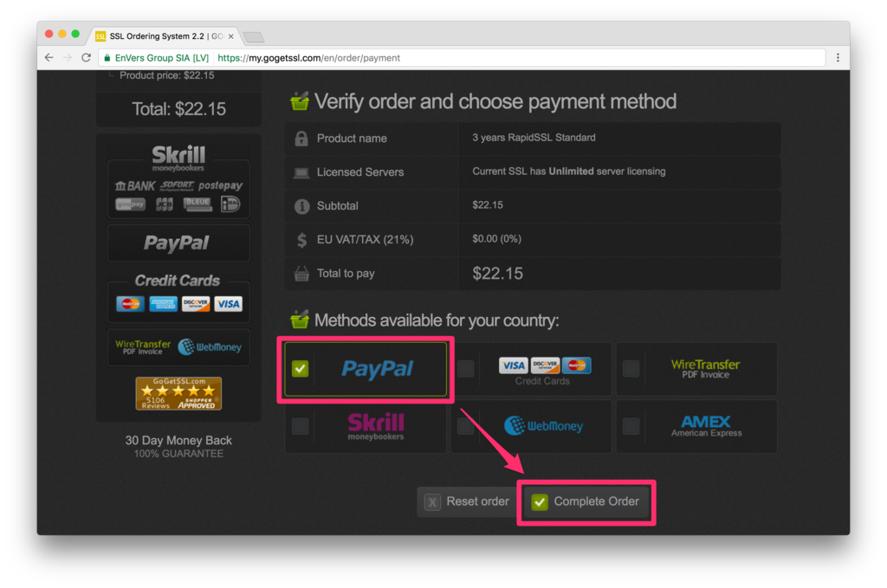
Task: Click the sidebar WebMoney logo
Action: (x=210, y=347)
